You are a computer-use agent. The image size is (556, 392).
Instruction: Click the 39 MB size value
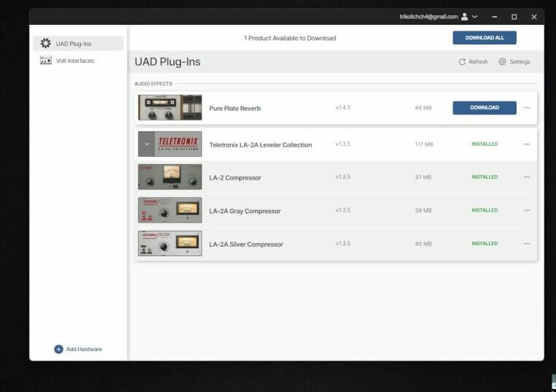(x=423, y=210)
